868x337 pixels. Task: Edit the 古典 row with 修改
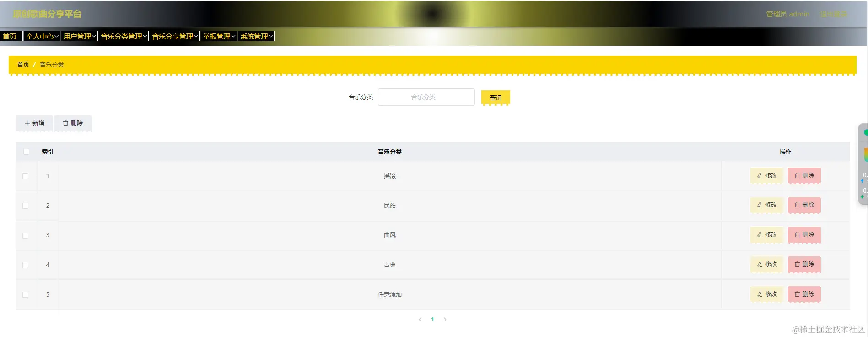pos(767,264)
